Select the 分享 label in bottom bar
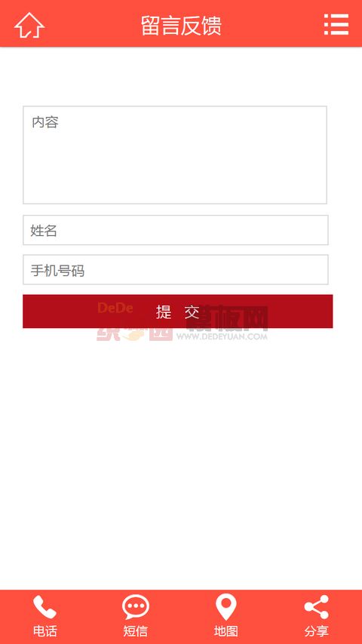The width and height of the screenshot is (362, 644). (317, 631)
